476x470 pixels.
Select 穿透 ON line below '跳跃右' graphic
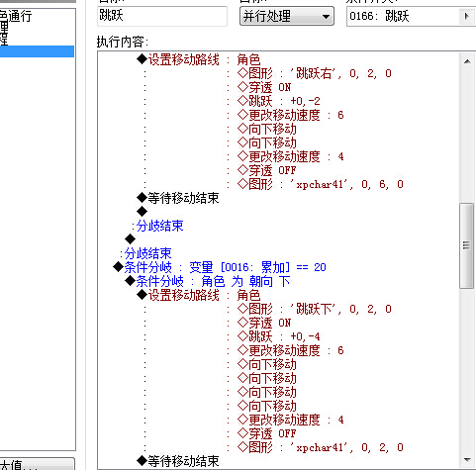[x=264, y=87]
